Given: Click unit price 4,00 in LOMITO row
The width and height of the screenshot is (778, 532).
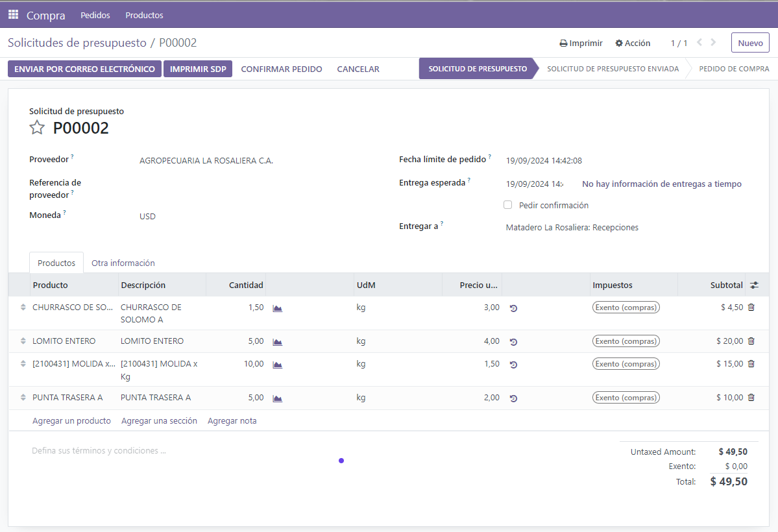Looking at the screenshot, I should tap(492, 341).
